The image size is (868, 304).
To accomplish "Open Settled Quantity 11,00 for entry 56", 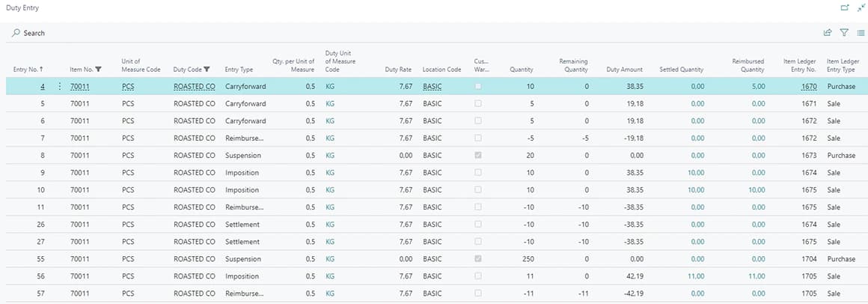I will tap(695, 276).
